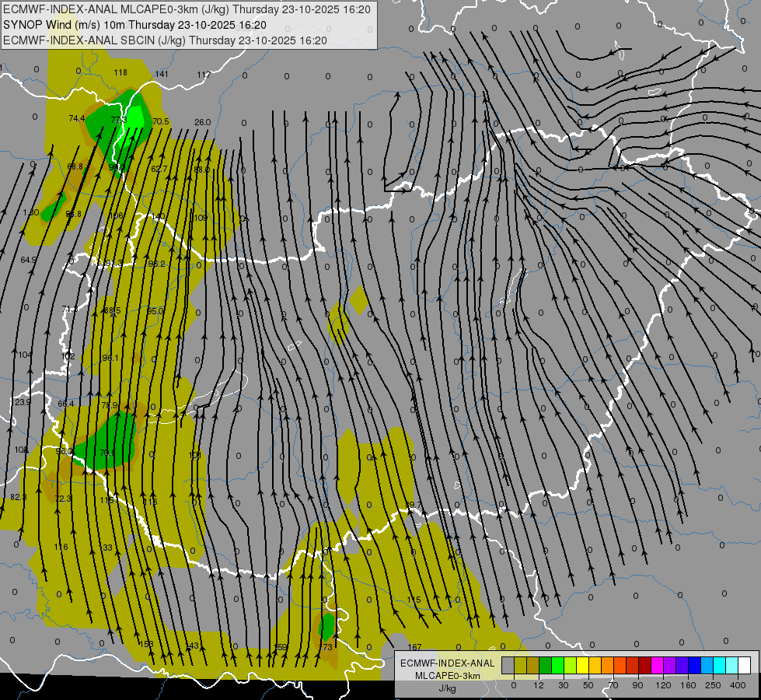Viewport: 761px width, 700px height.
Task: Click the map value 95.2
Action: 156,264
